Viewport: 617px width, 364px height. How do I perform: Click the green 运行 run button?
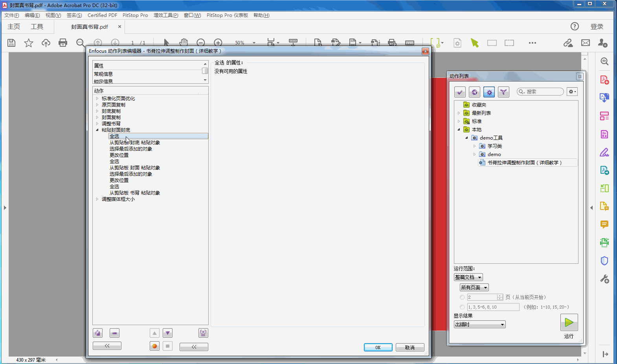pyautogui.click(x=569, y=322)
